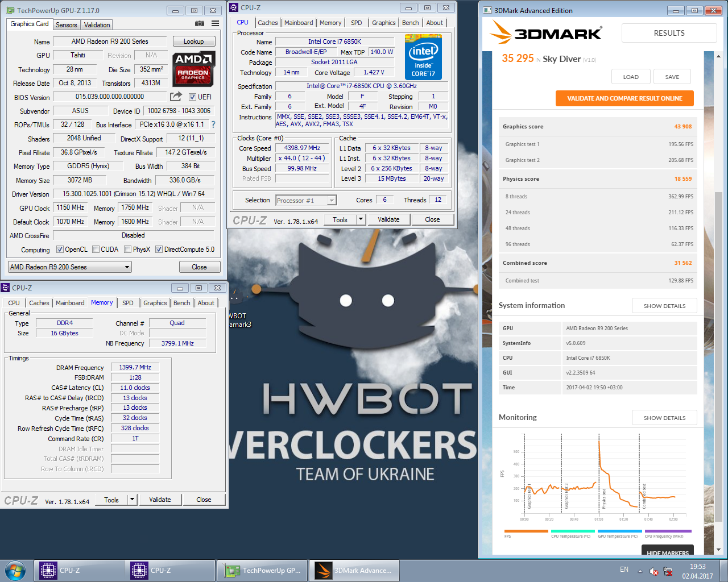Toggle the DirectCompute 5.0 checkbox
728x582 pixels.
tap(159, 249)
